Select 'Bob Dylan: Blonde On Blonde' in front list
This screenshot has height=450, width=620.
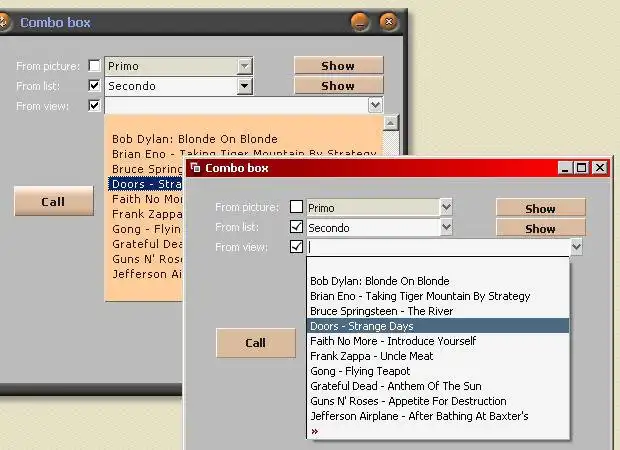(x=438, y=281)
